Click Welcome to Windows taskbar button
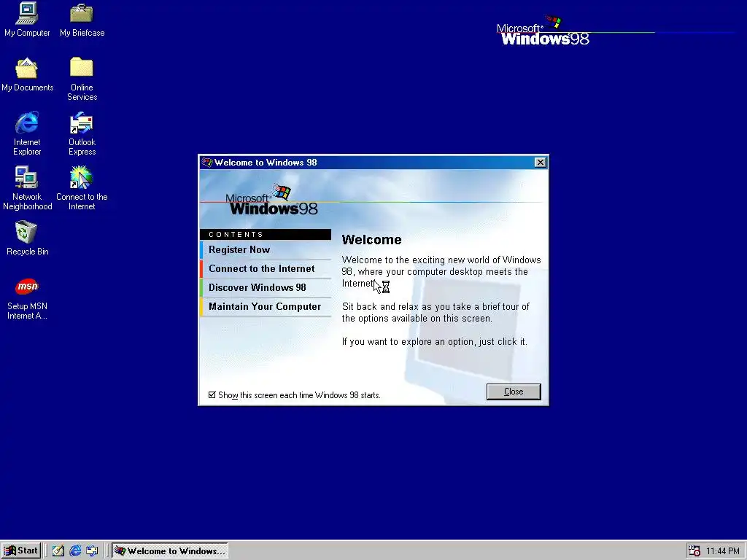Image resolution: width=747 pixels, height=560 pixels. (170, 551)
